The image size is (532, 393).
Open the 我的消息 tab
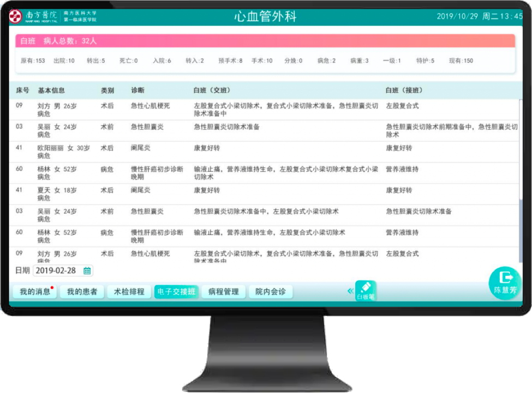[34, 292]
